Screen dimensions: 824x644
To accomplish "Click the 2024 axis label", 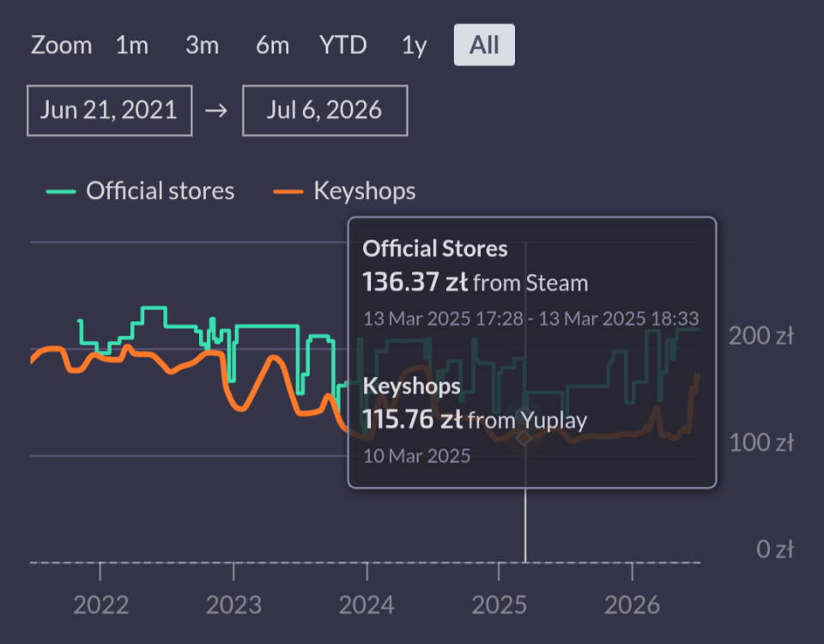I will [367, 605].
